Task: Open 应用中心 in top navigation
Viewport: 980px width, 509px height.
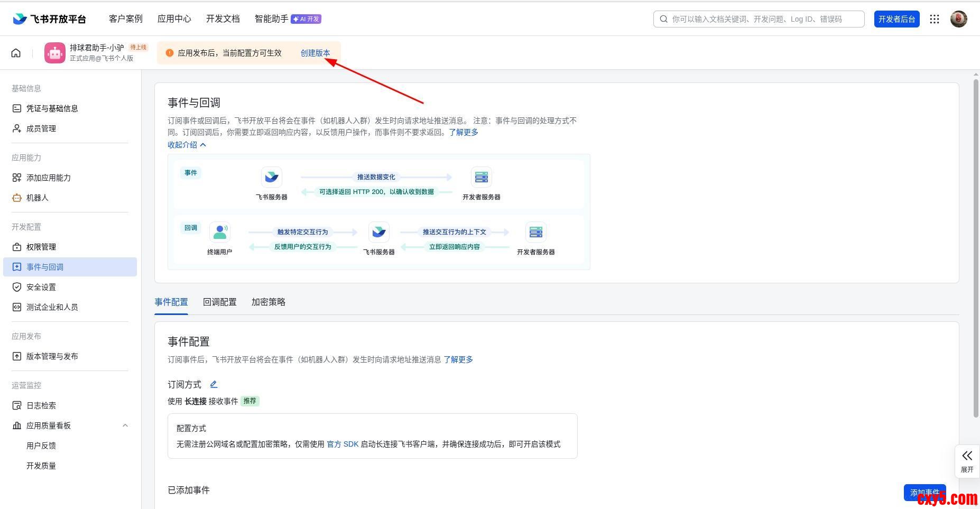Action: (x=174, y=19)
